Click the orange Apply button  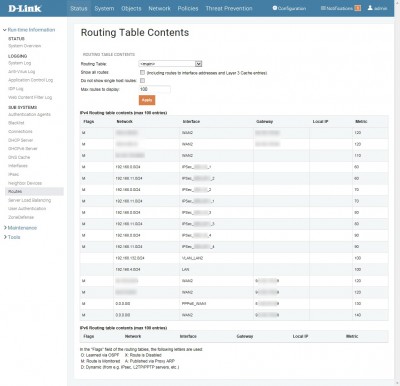pos(147,100)
